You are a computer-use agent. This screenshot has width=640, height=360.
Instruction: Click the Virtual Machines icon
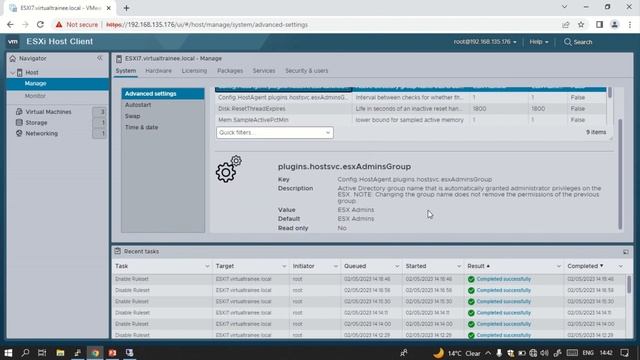19,111
